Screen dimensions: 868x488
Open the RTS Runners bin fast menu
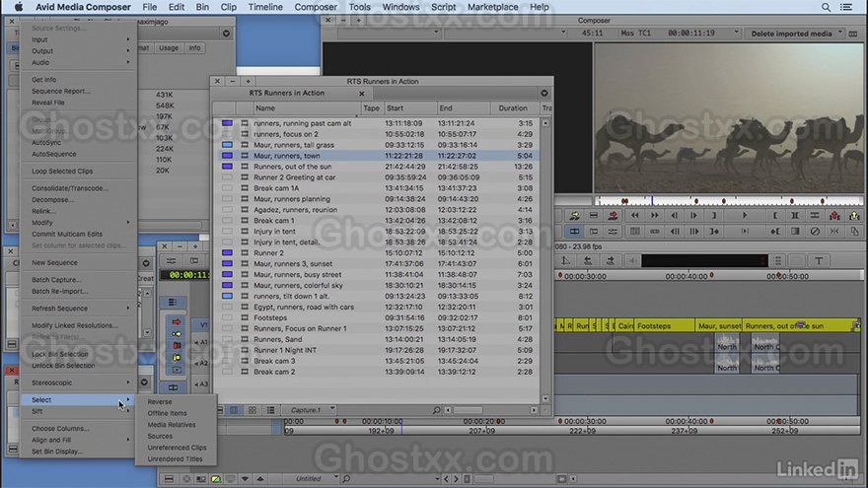pos(544,93)
